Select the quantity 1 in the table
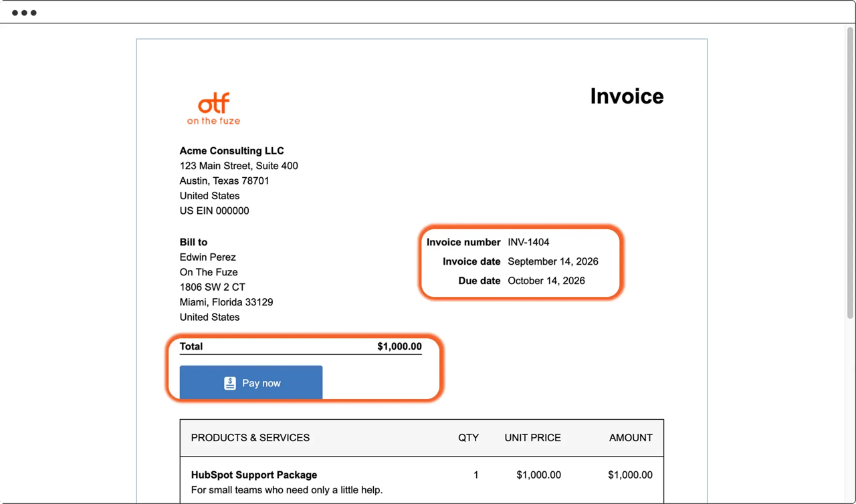Image resolution: width=856 pixels, height=504 pixels. coord(476,475)
